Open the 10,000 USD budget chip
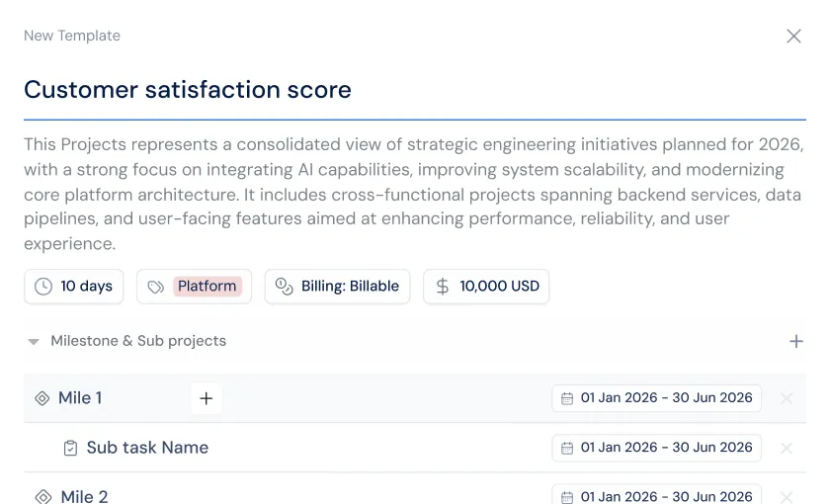This screenshot has height=504, width=830. [x=486, y=287]
